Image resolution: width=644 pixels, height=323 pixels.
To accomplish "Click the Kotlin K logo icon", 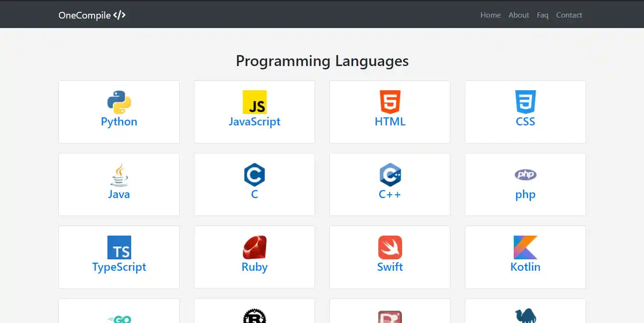I will point(525,247).
